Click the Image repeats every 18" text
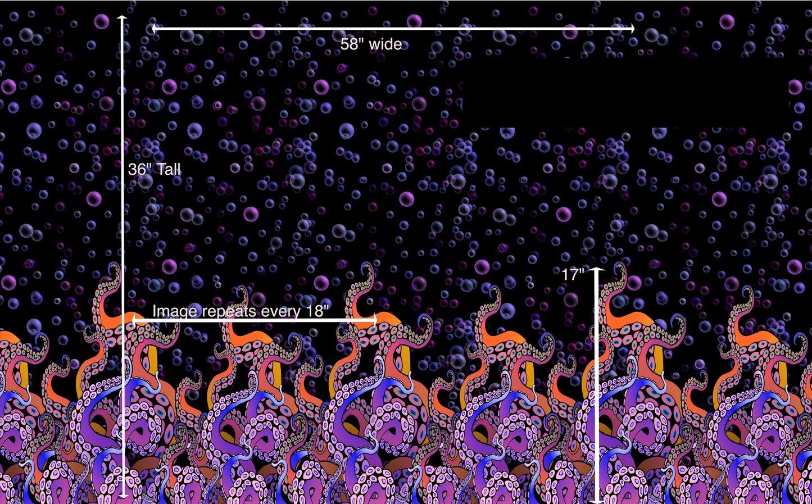This screenshot has width=812, height=504. click(241, 311)
